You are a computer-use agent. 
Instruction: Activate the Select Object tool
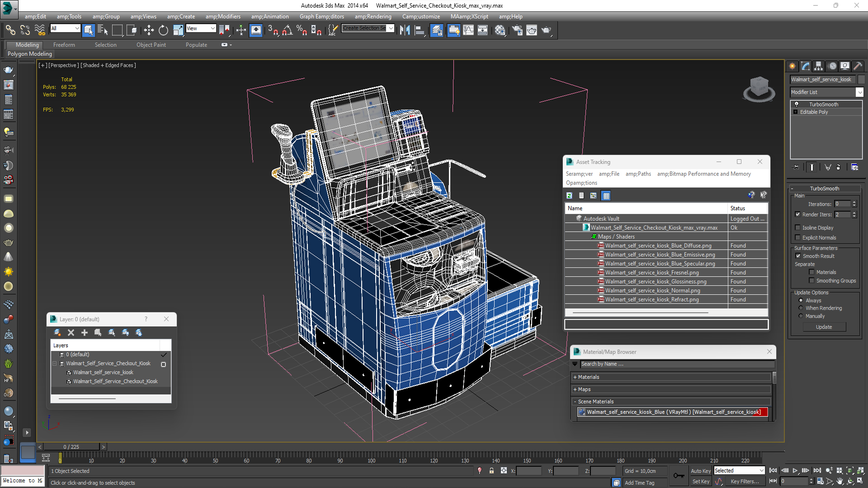click(x=89, y=30)
